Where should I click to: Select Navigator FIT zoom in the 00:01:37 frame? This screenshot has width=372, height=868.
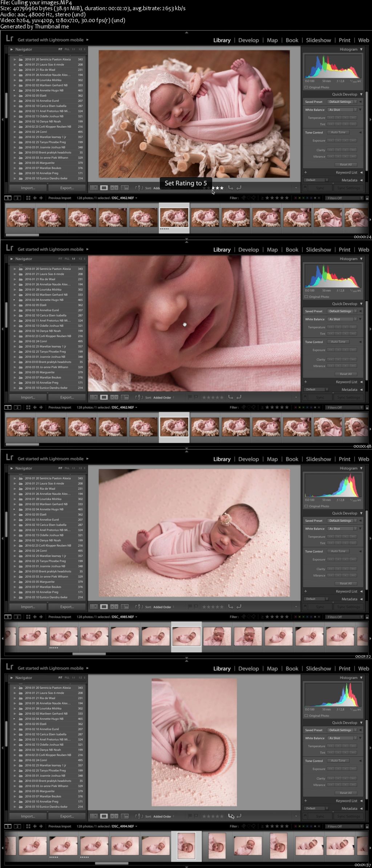click(60, 677)
